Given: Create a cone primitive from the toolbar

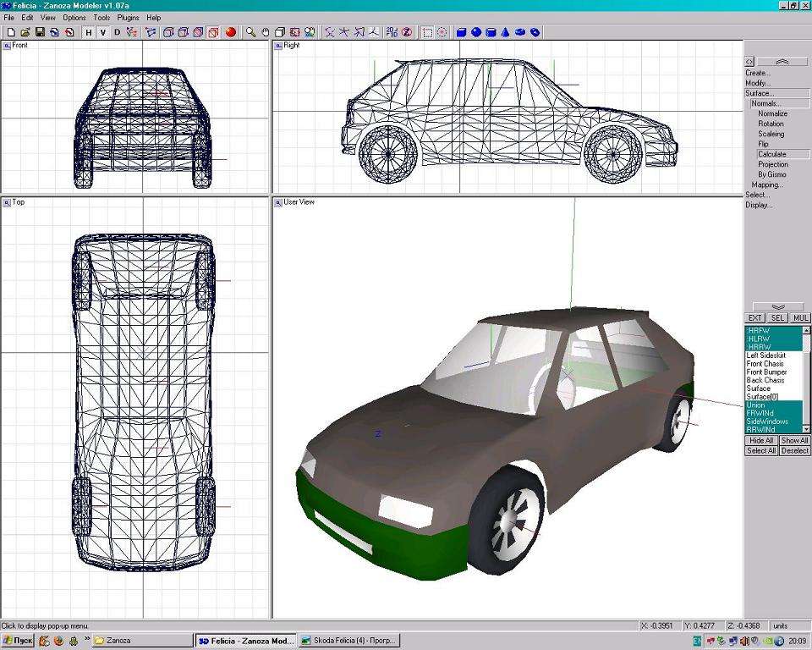Looking at the screenshot, I should point(505,32).
